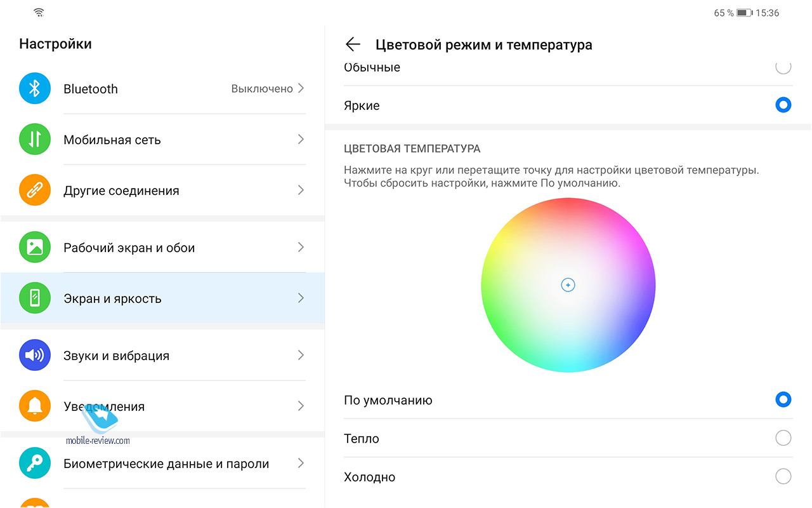Tap the battery icon in status bar
This screenshot has height=508, width=812.
pyautogui.click(x=744, y=13)
